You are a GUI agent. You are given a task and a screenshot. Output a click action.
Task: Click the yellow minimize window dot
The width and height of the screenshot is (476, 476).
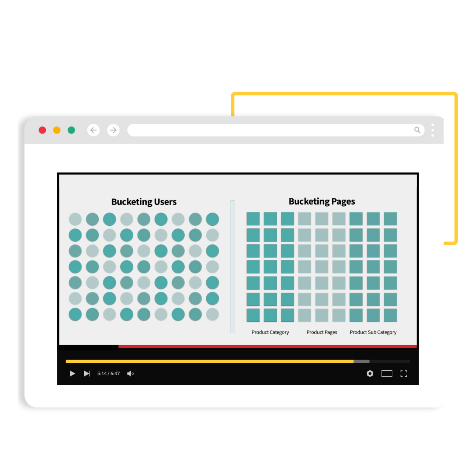click(x=57, y=130)
